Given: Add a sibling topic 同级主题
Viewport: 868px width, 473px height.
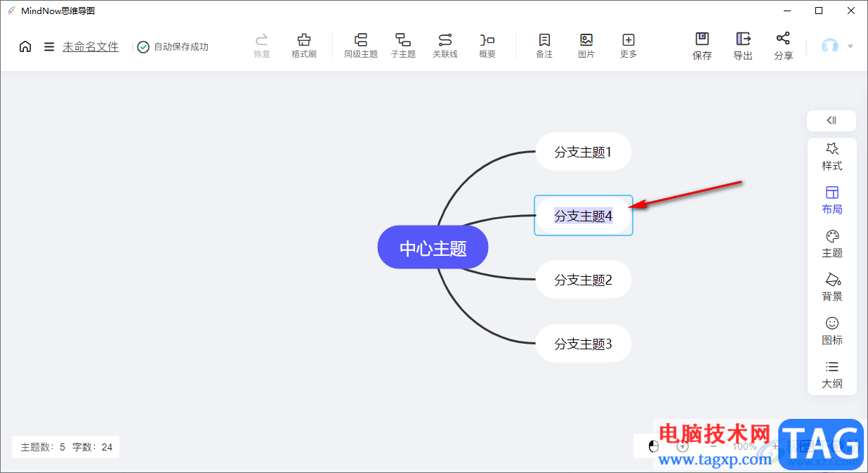Looking at the screenshot, I should pos(361,46).
